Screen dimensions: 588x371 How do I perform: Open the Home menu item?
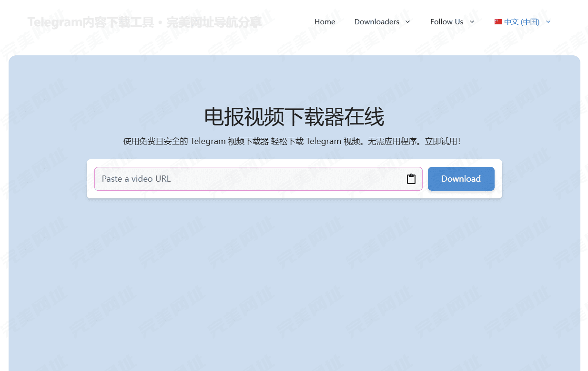(x=324, y=21)
